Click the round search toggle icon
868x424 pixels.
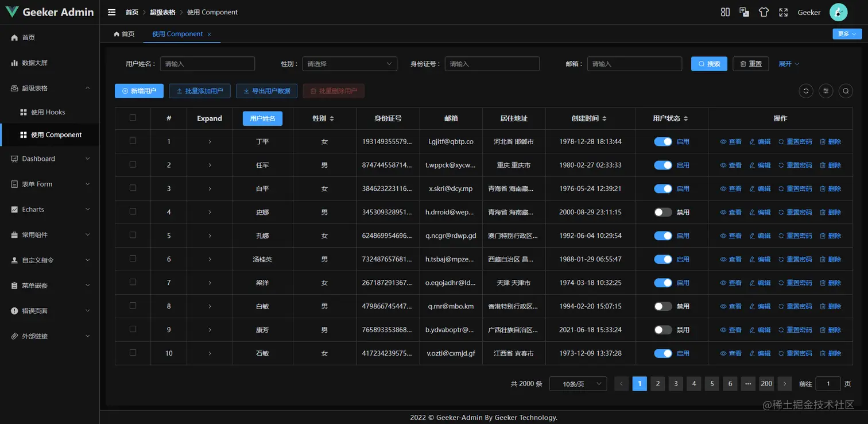[x=846, y=91]
